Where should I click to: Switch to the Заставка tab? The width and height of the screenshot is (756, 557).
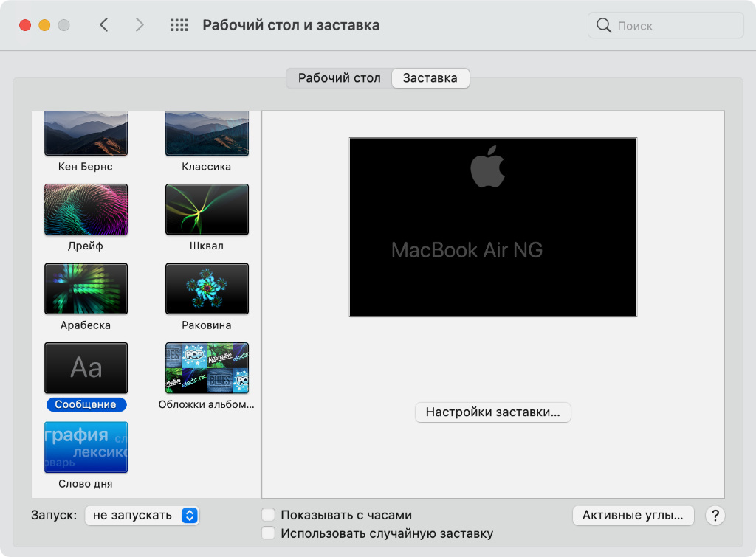coord(430,77)
